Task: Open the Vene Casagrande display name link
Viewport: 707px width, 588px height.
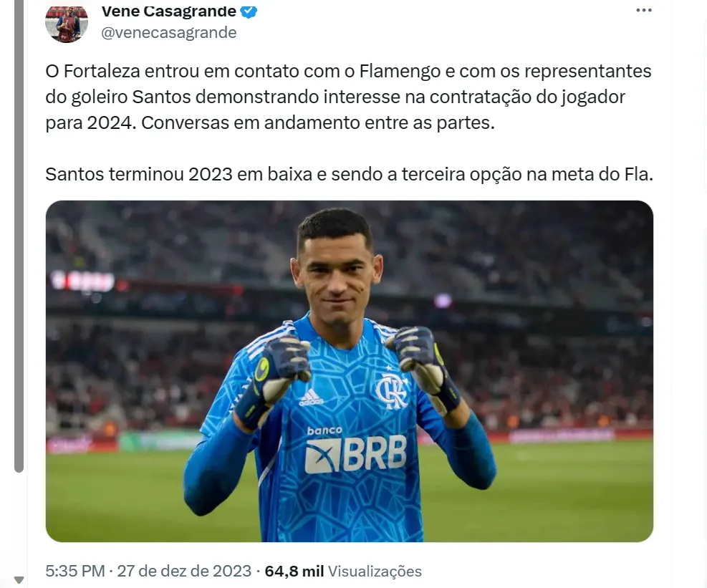Action: 168,11
